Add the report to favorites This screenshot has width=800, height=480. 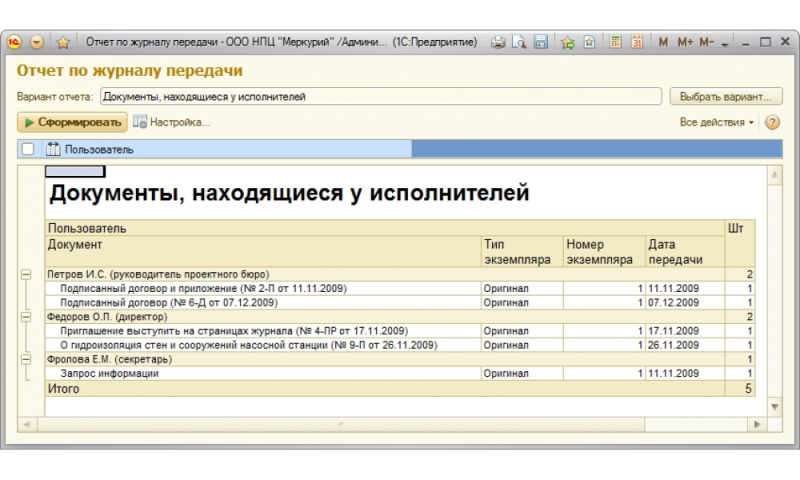(567, 42)
